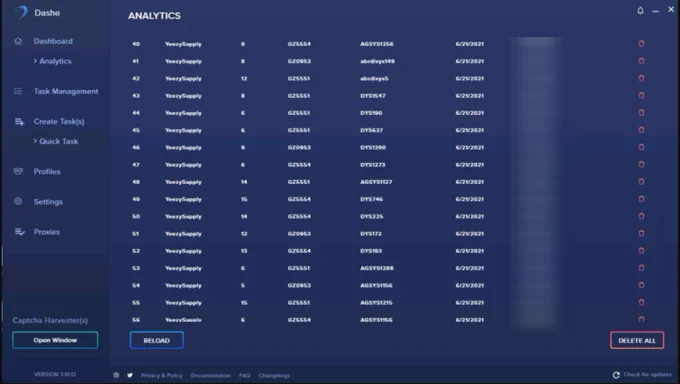Click the icon beside Create Task(s)

(x=20, y=121)
